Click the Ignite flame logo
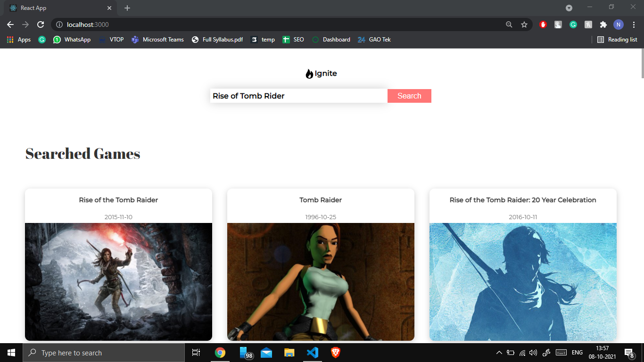644x362 pixels. 309,74
